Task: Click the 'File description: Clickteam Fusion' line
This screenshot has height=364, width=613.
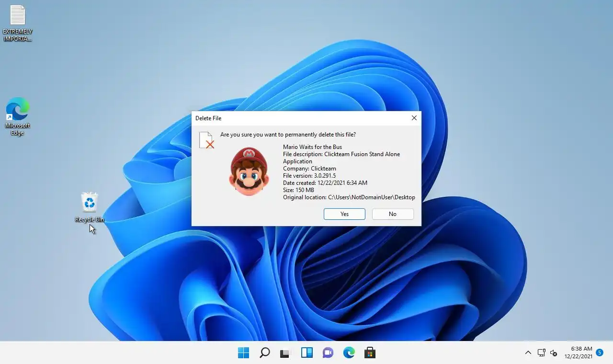Action: click(341, 158)
